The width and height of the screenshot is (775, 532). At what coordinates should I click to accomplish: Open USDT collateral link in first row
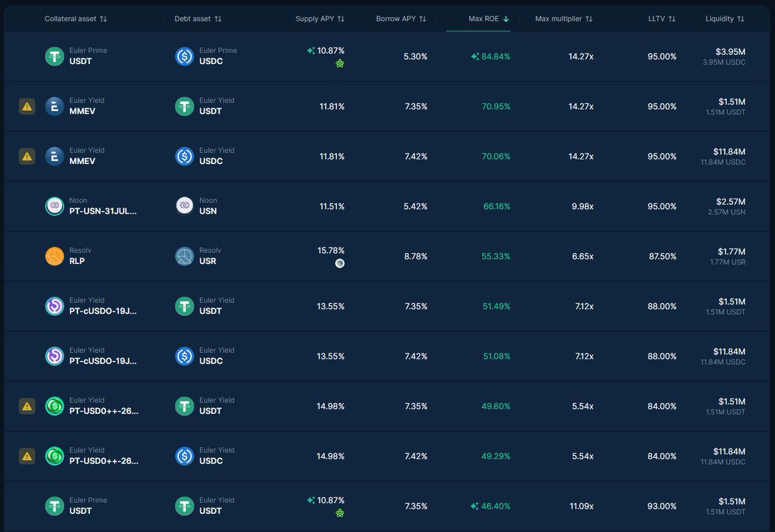81,61
